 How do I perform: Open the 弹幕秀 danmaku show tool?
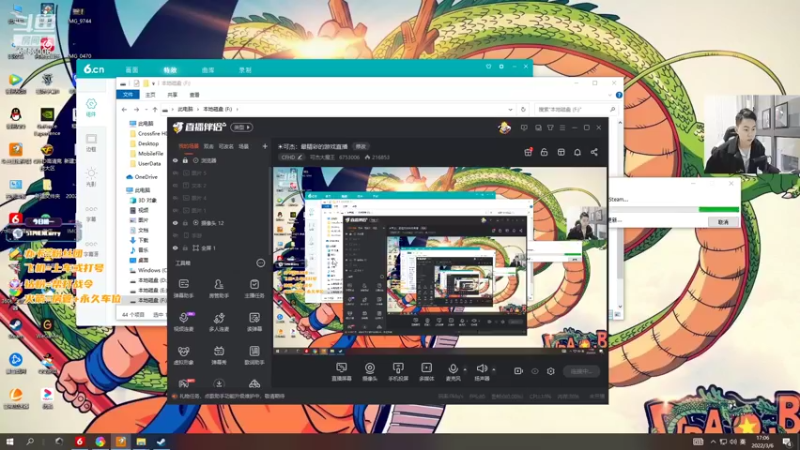pyautogui.click(x=219, y=355)
